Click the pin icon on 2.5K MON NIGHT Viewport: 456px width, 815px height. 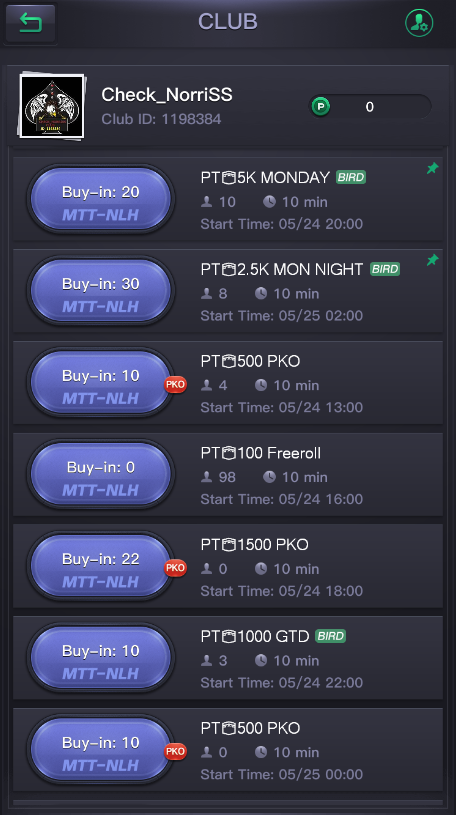coord(432,260)
